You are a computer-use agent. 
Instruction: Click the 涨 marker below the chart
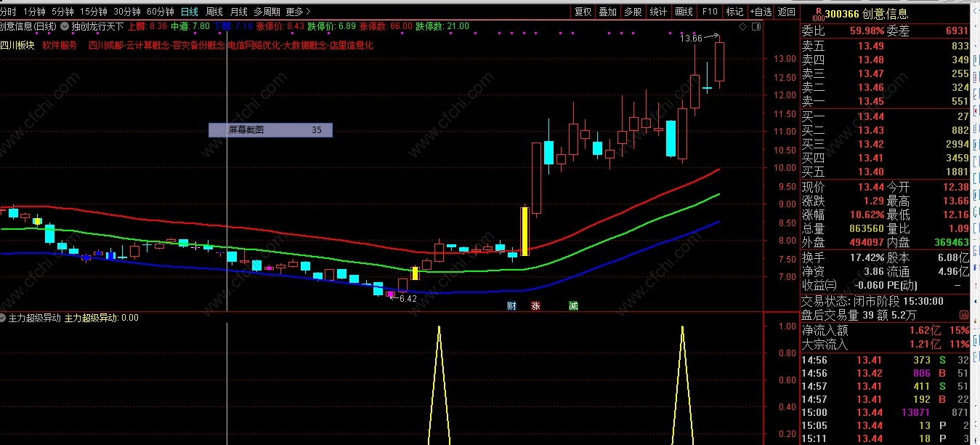(535, 306)
